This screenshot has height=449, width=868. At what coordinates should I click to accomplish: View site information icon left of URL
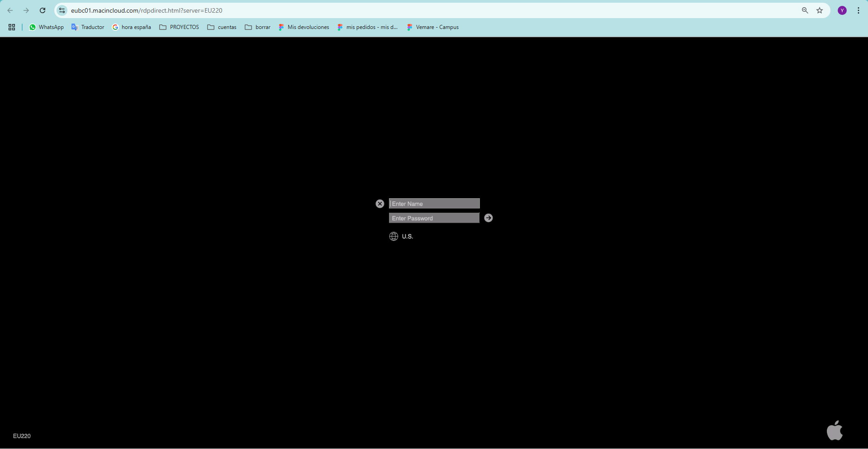62,10
